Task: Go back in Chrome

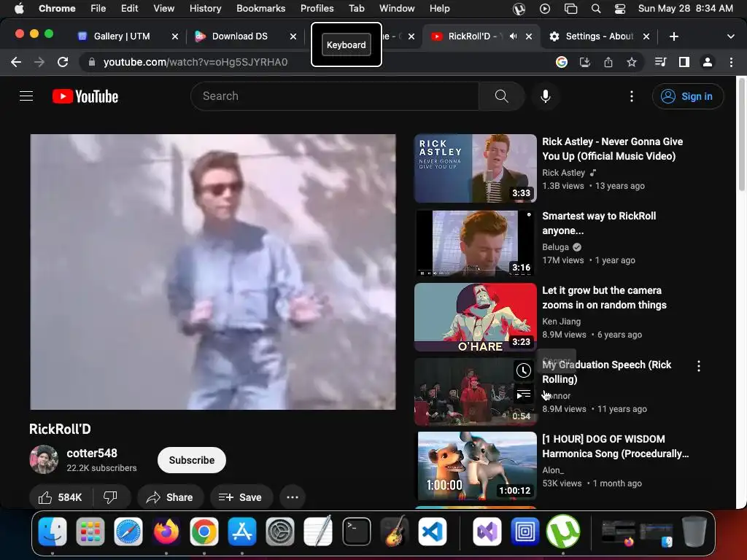Action: 16,62
